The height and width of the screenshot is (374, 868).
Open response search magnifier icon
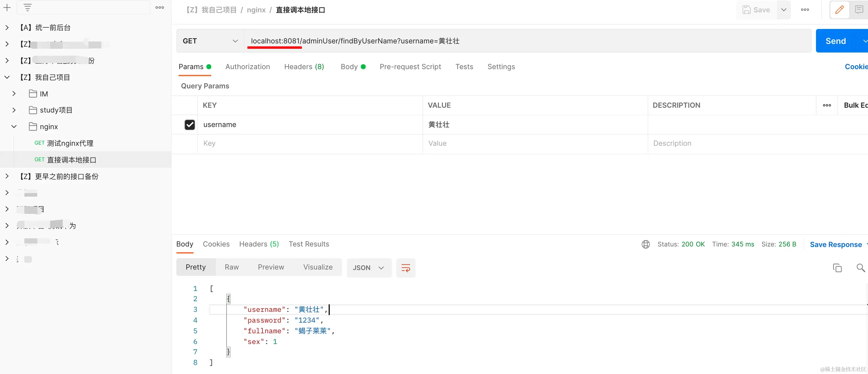click(860, 268)
